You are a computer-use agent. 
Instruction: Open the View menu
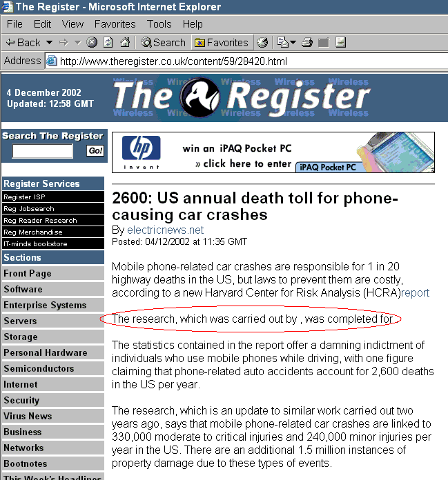coord(72,24)
